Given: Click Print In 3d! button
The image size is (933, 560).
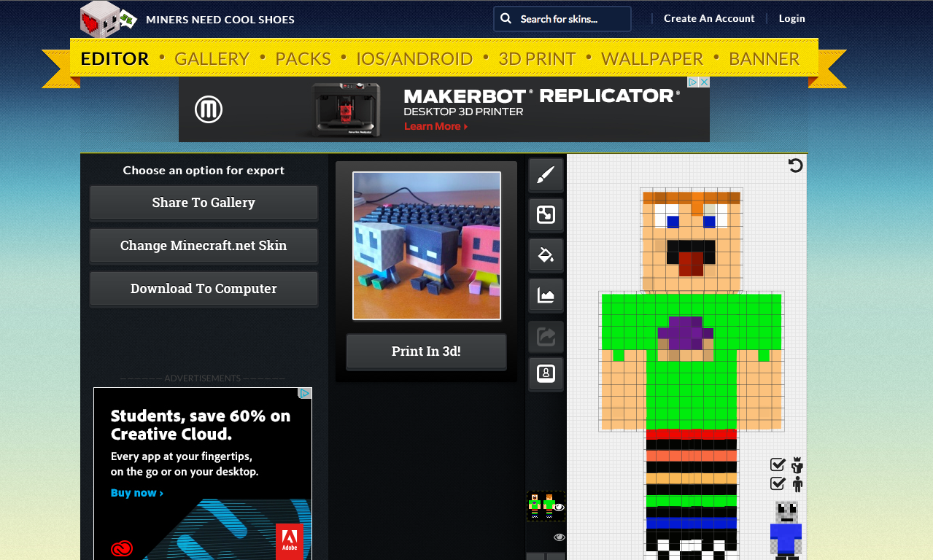Looking at the screenshot, I should tap(426, 351).
